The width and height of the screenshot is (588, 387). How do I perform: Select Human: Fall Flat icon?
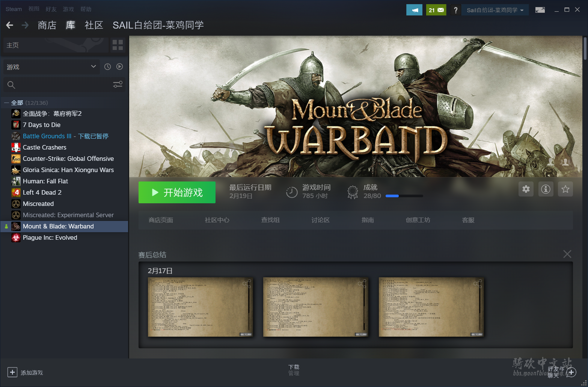tap(16, 181)
